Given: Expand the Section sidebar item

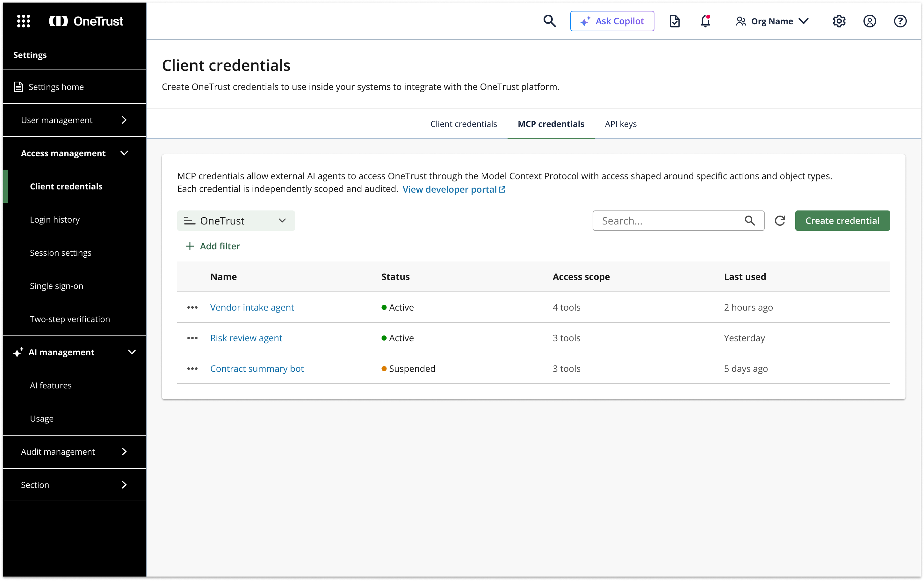Looking at the screenshot, I should tap(75, 485).
